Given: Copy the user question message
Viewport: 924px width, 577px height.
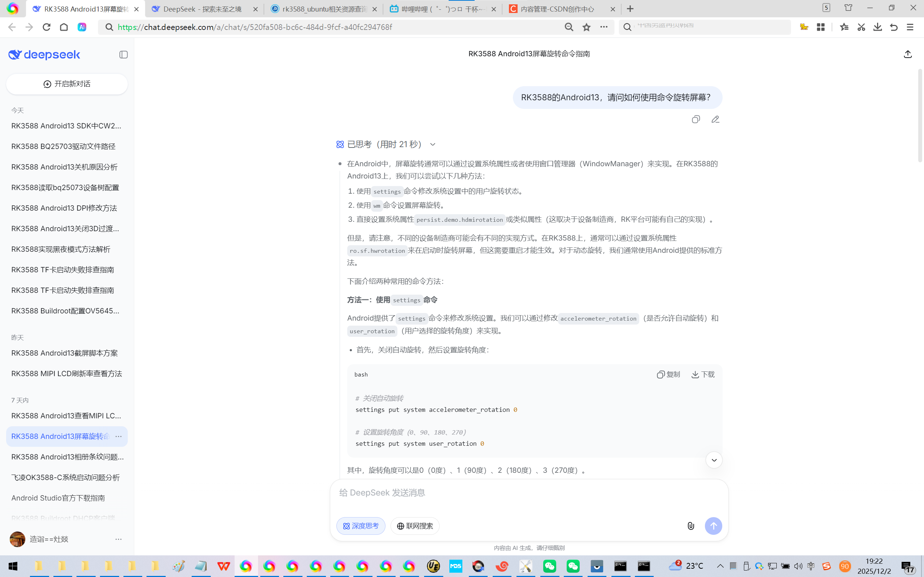Looking at the screenshot, I should pos(696,119).
